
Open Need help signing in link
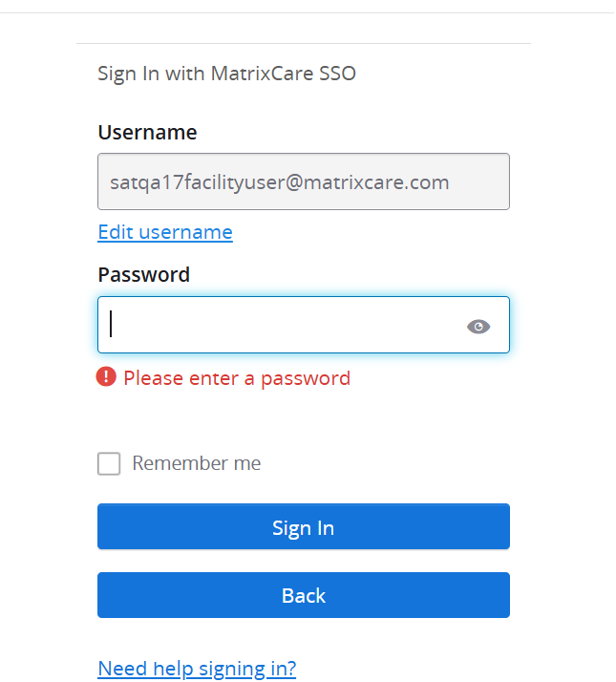coord(197,668)
